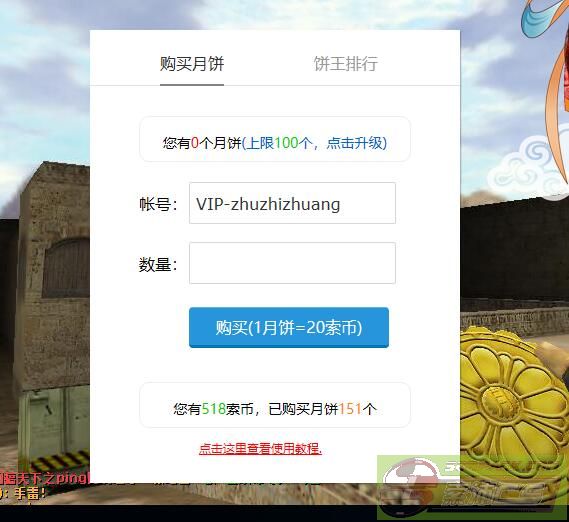Open the 饼王排行 ranking tab
The height and width of the screenshot is (522, 569).
345,64
